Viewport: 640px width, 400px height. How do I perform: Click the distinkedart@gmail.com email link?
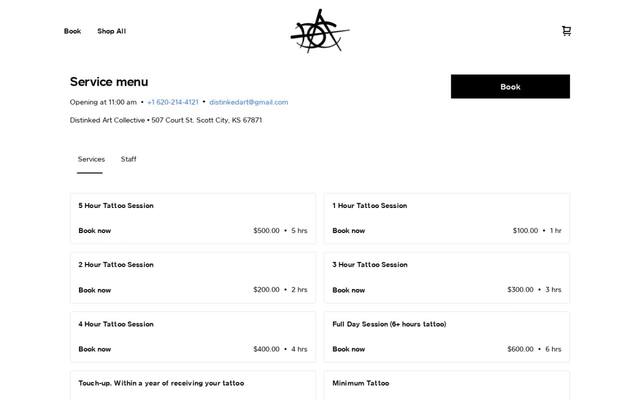pyautogui.click(x=249, y=102)
